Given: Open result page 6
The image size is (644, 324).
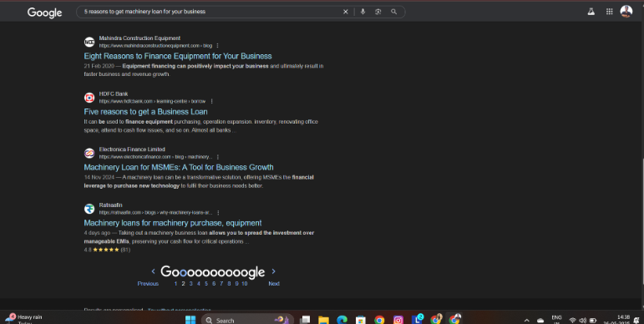Looking at the screenshot, I should coord(214,283).
